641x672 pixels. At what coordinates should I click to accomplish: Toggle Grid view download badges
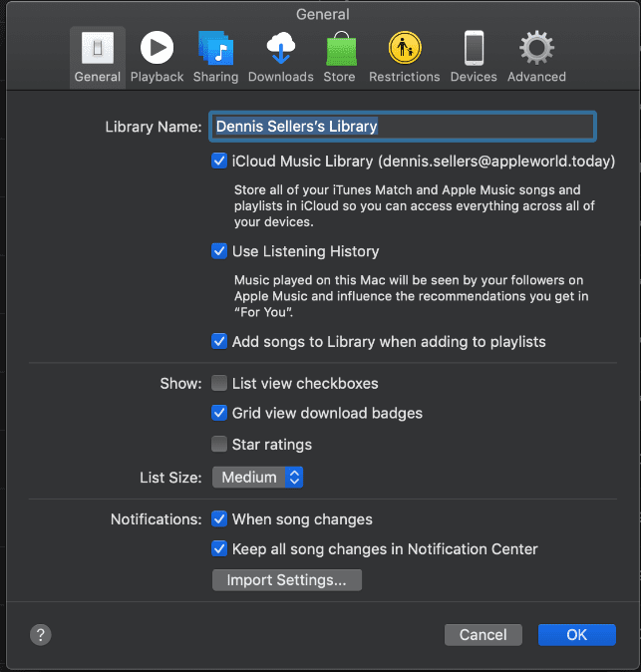click(219, 413)
